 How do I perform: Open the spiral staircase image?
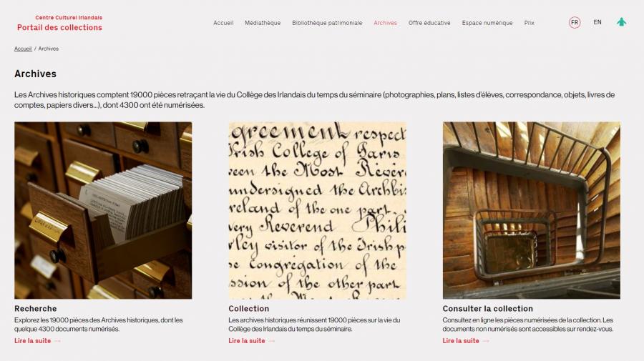tap(532, 210)
